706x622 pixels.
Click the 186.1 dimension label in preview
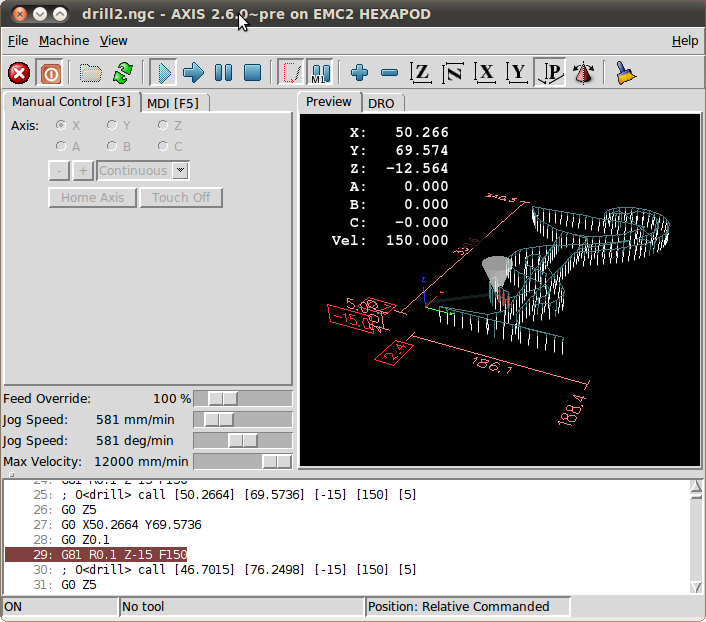492,365
